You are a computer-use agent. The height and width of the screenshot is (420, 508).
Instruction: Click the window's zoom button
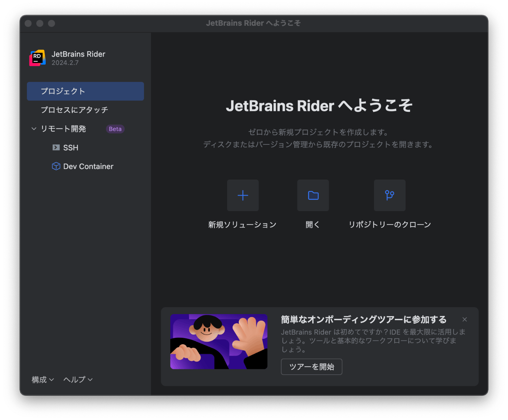(52, 24)
